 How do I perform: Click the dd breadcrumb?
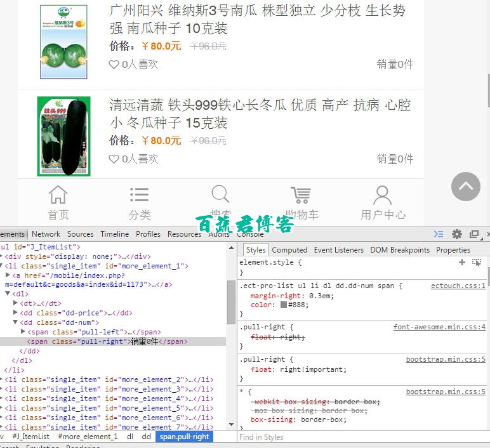click(x=146, y=437)
